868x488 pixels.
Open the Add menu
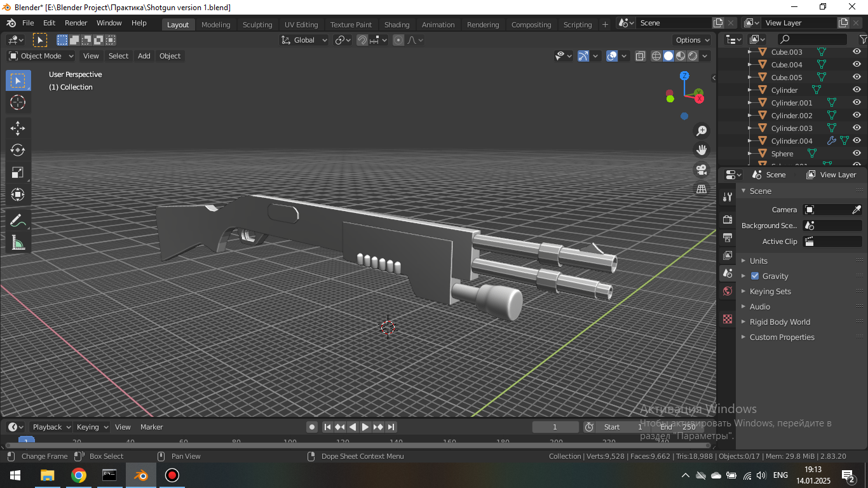(144, 56)
